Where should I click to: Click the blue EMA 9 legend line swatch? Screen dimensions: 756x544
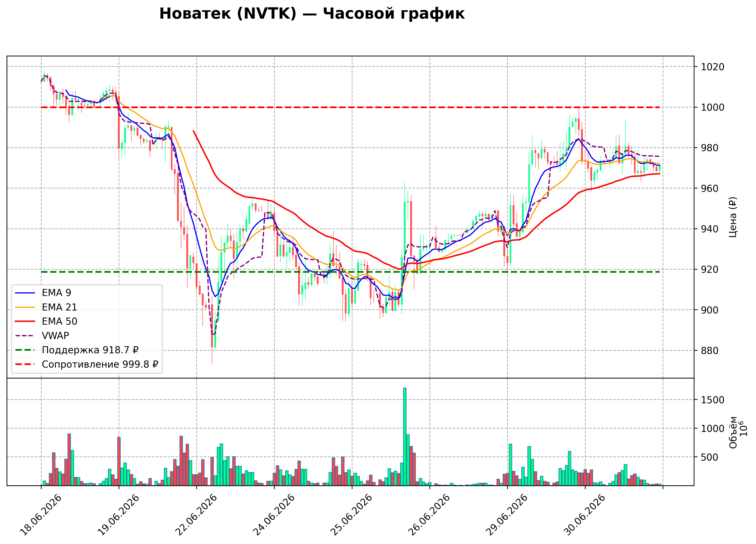coord(25,293)
